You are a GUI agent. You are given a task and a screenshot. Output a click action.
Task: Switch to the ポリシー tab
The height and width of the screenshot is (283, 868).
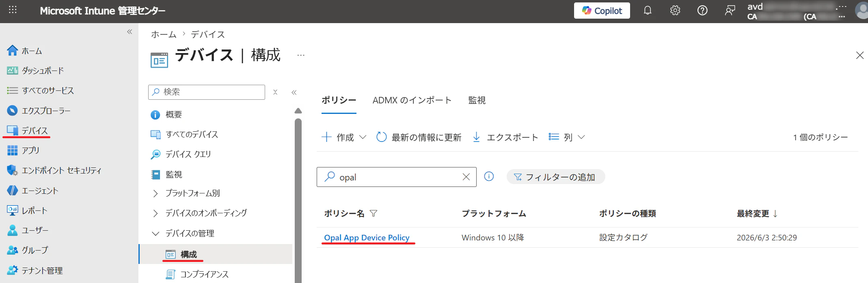pos(339,100)
